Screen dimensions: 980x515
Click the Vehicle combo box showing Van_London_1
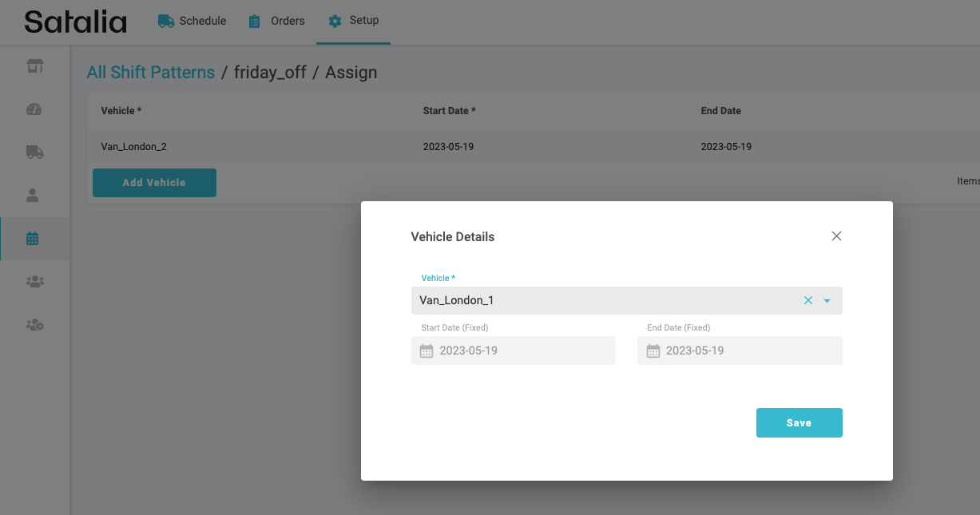pos(599,301)
